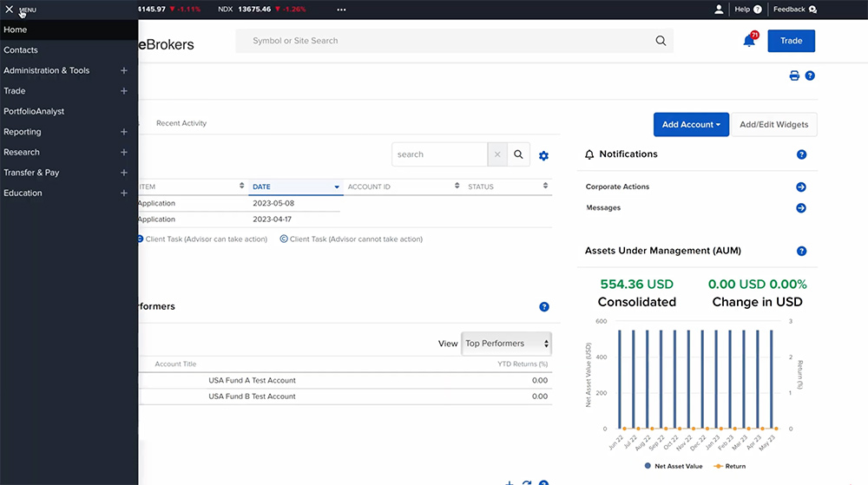Expand Transfer & Pay menu section
Screen dimensions: 868x485
[x=124, y=173]
